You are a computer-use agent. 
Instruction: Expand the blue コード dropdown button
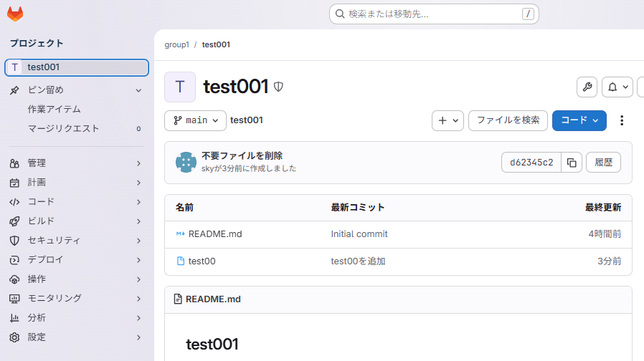(x=579, y=120)
